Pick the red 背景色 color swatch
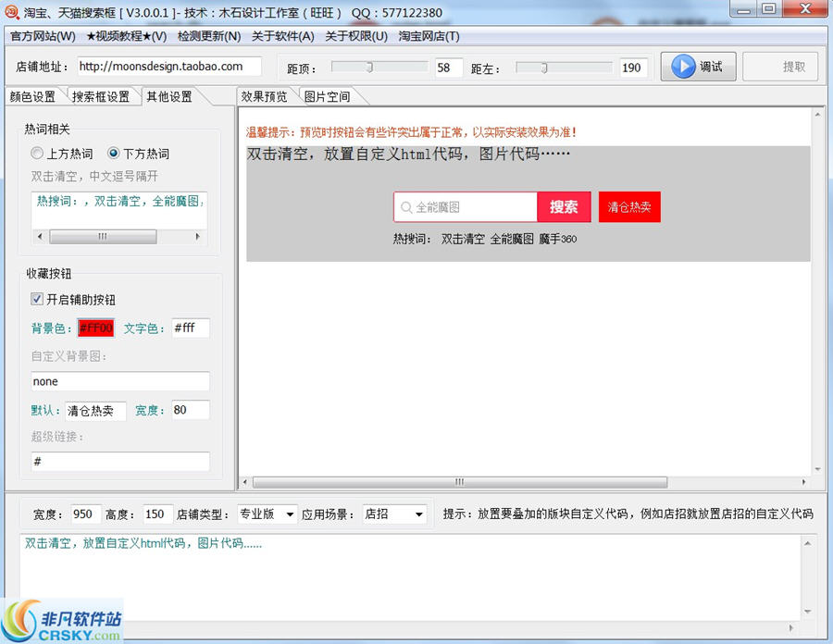 coord(95,328)
